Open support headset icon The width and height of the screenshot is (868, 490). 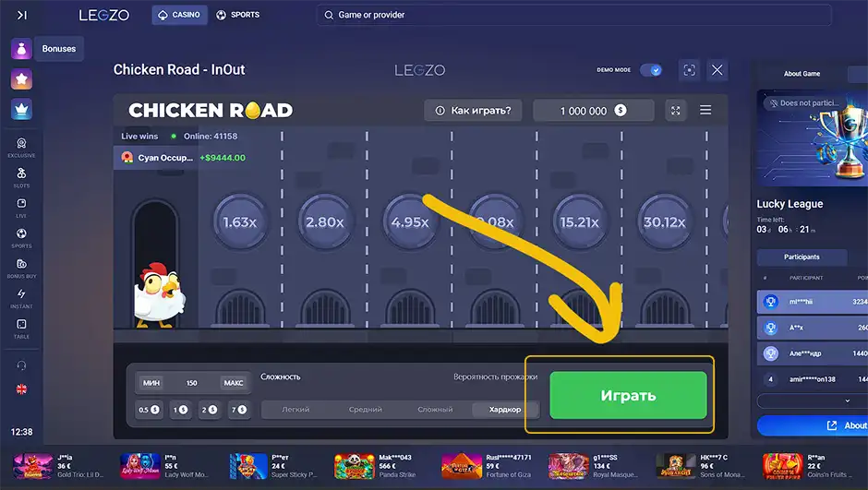(21, 365)
